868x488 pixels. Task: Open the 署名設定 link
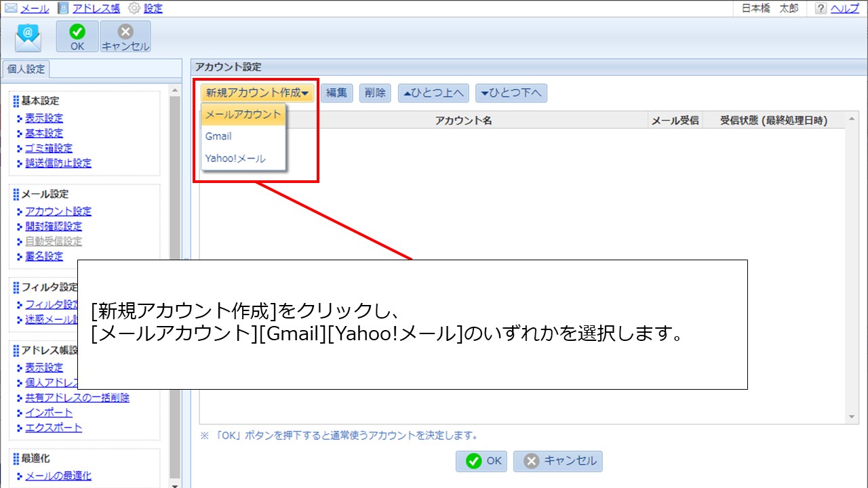tap(44, 256)
